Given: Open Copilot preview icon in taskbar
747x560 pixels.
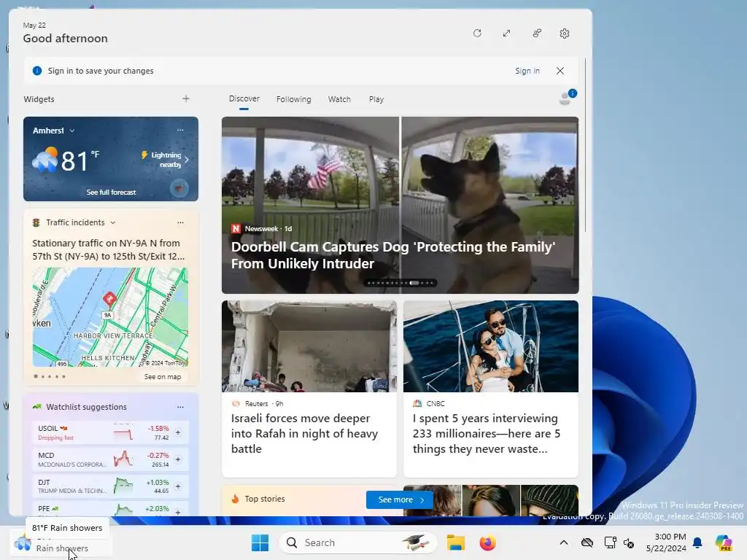Looking at the screenshot, I should tap(724, 542).
